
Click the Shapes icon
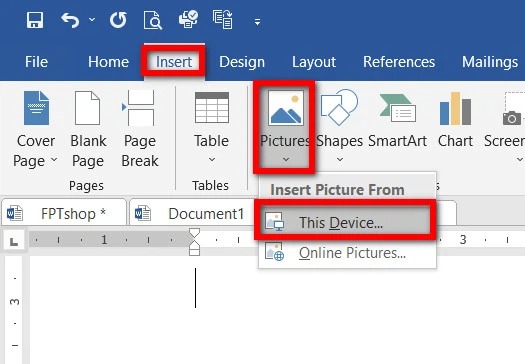(x=339, y=108)
